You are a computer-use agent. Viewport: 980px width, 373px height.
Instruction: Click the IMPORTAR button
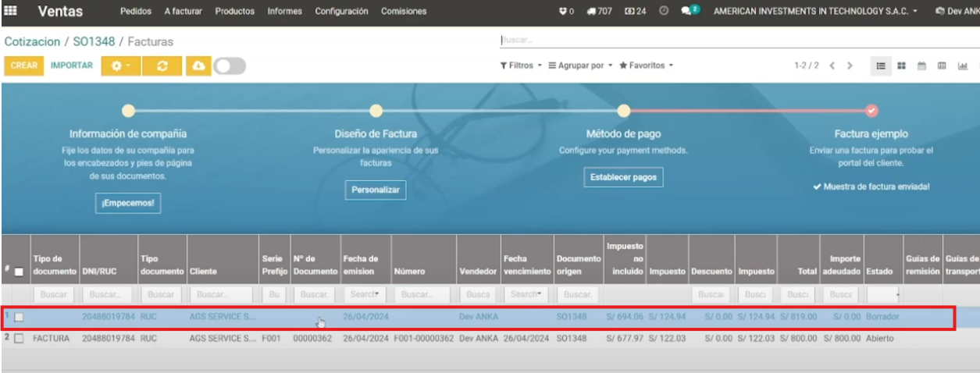[72, 66]
